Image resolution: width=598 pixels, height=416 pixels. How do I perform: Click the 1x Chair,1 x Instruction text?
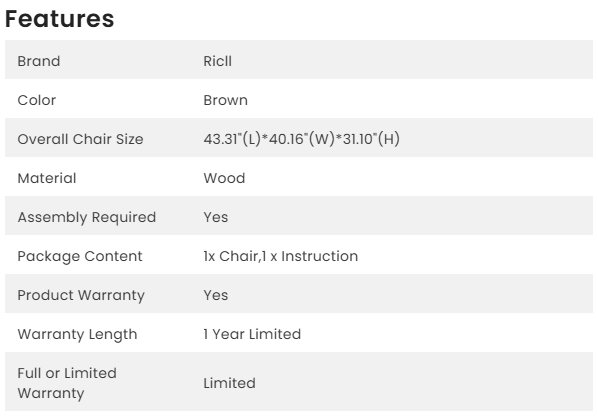click(x=281, y=256)
